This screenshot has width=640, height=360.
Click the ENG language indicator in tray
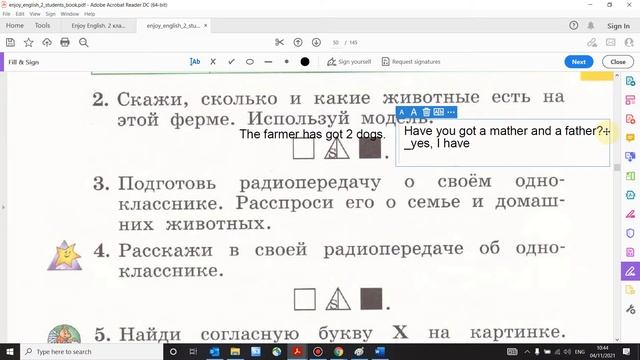click(x=580, y=351)
